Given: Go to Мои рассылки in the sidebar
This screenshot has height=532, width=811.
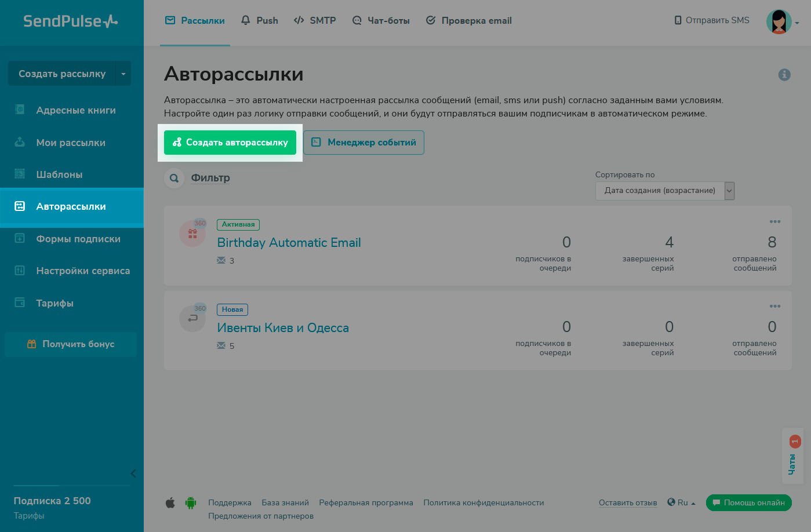Looking at the screenshot, I should click(72, 143).
